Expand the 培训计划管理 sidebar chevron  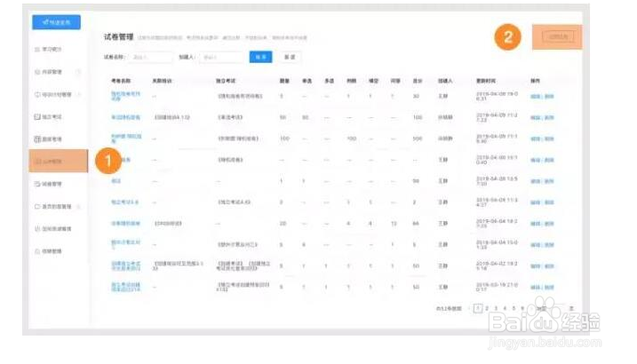point(79,94)
